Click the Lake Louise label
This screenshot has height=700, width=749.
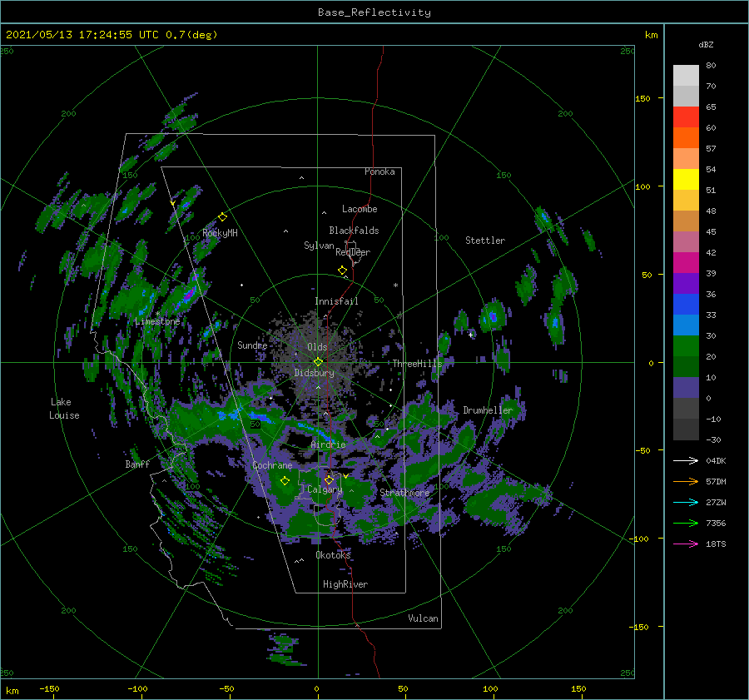[64, 409]
